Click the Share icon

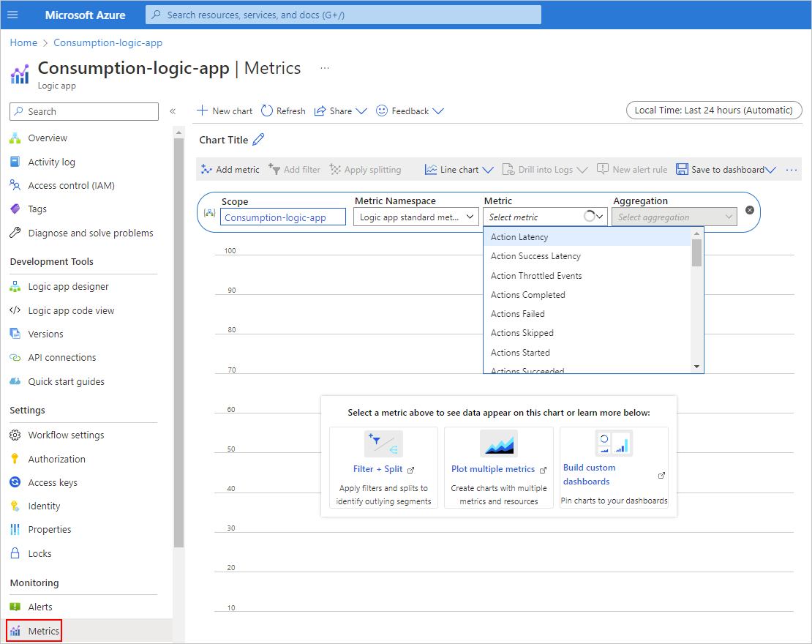point(322,111)
